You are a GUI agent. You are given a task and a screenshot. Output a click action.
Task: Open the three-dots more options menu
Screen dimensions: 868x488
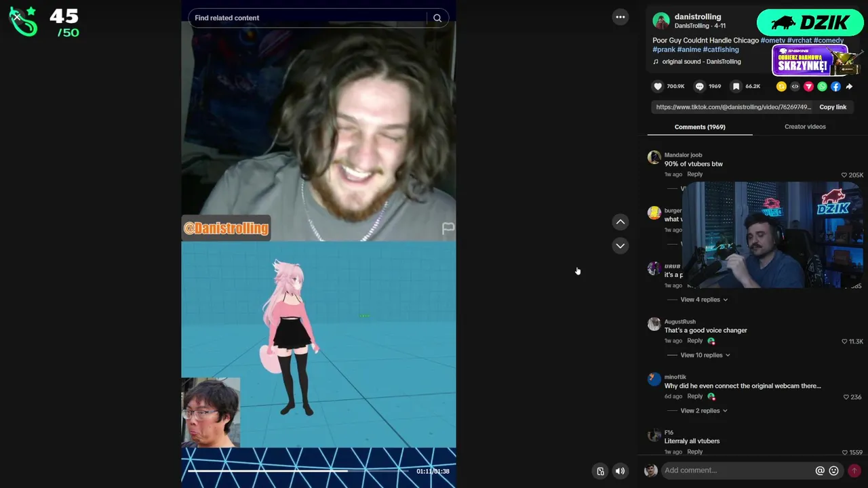620,18
